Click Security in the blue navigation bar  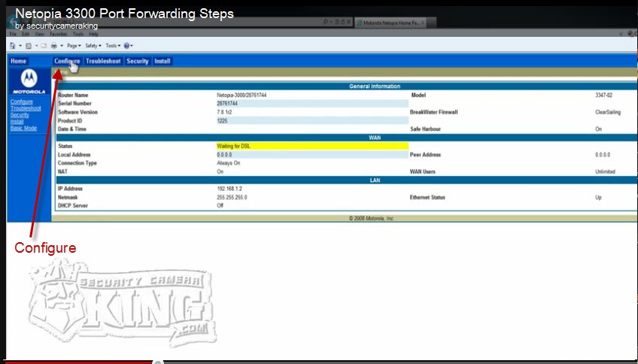click(x=138, y=61)
